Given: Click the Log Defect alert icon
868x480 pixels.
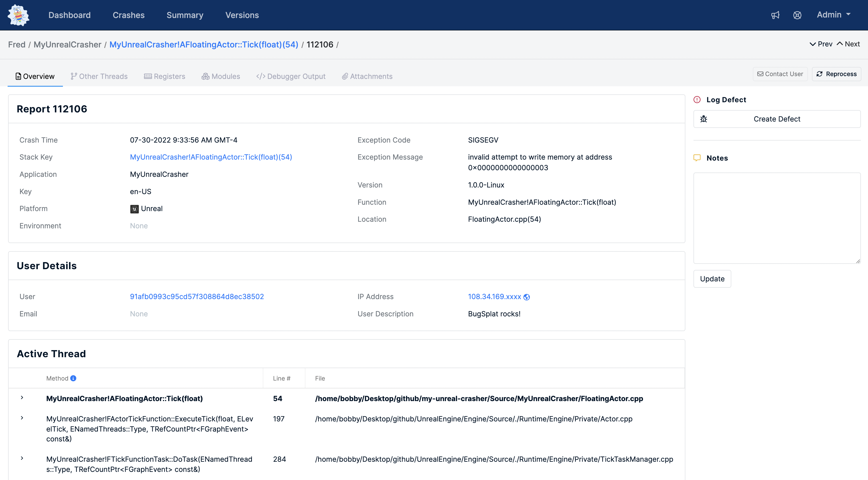Looking at the screenshot, I should point(697,100).
